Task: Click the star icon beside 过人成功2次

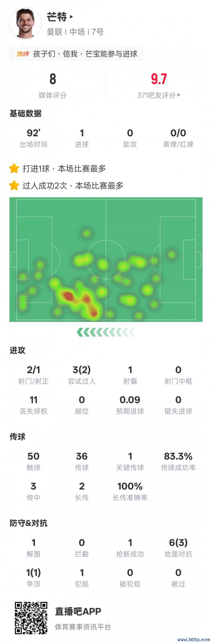Action: (x=14, y=185)
